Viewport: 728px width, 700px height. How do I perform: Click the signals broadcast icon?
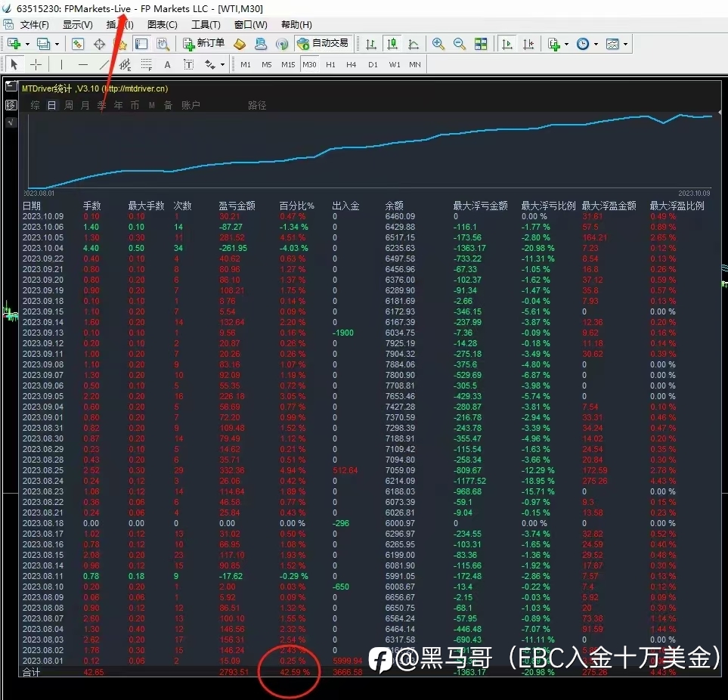[282, 44]
